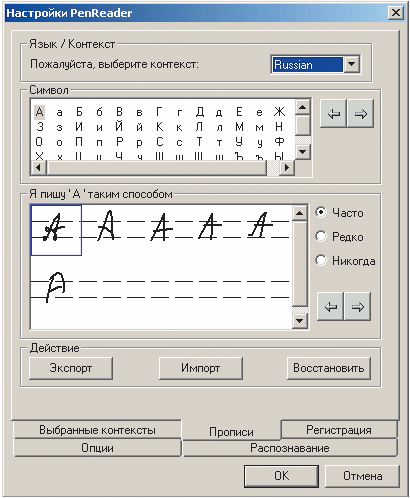Viewport: 410px width, 498px height.
Task: Select lowercase 'а' in symbol grid
Action: [59, 113]
